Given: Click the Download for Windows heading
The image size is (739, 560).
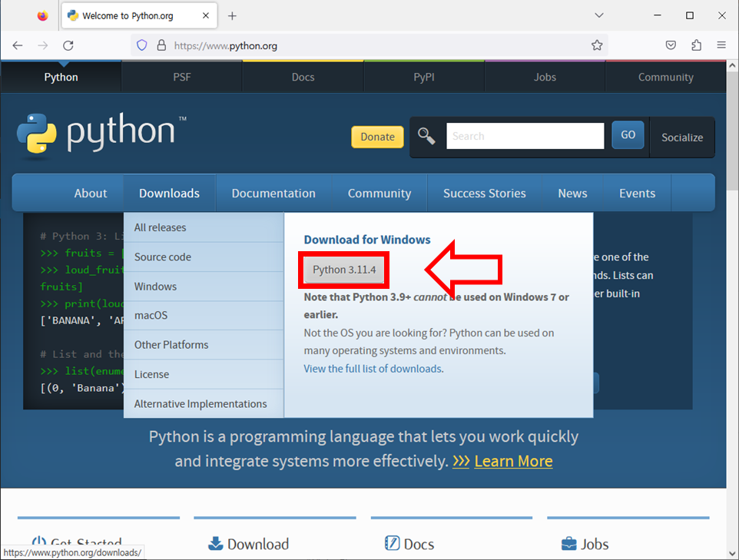Looking at the screenshot, I should (367, 240).
